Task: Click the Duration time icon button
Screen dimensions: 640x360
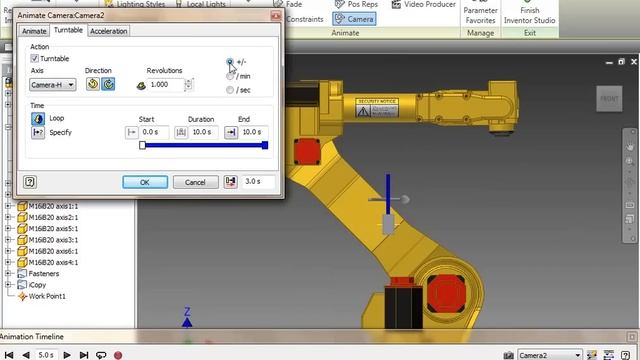Action: [181, 132]
